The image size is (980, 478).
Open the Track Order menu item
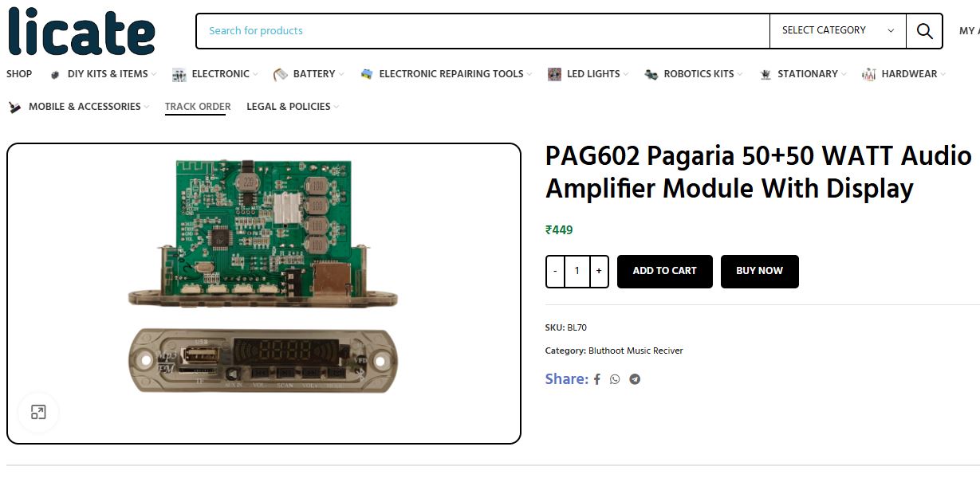pyautogui.click(x=198, y=107)
